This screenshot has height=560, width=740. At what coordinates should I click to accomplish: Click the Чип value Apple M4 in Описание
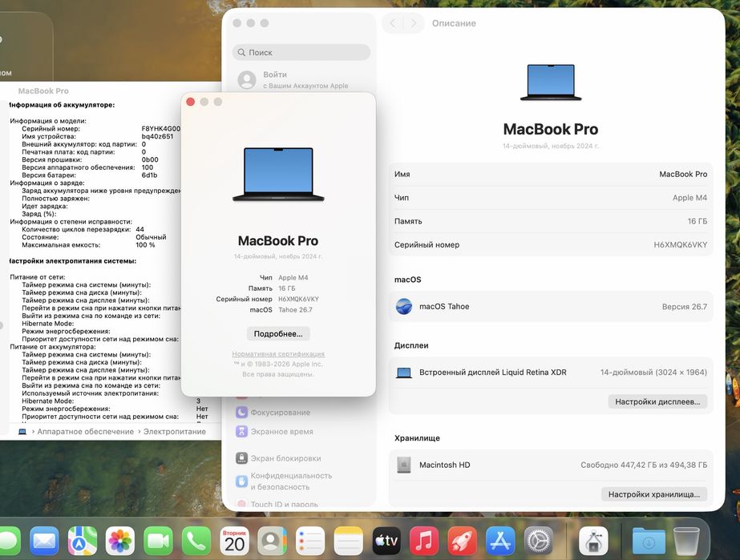point(689,198)
